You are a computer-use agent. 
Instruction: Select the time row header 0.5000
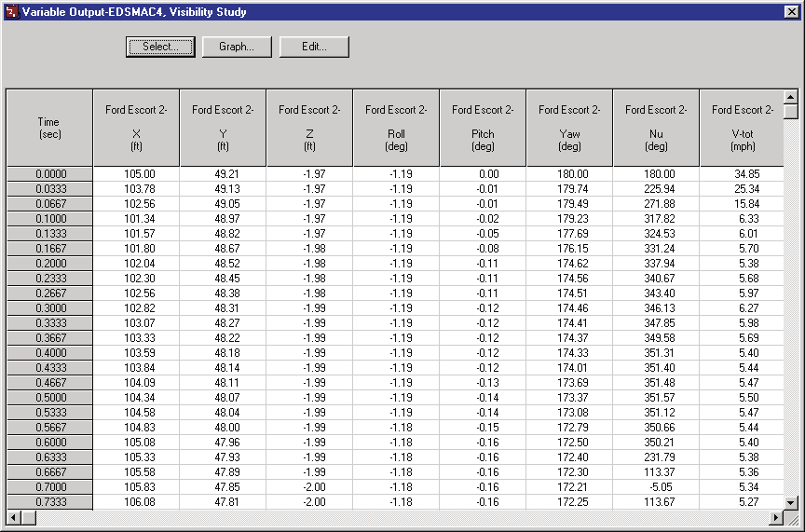(49, 398)
